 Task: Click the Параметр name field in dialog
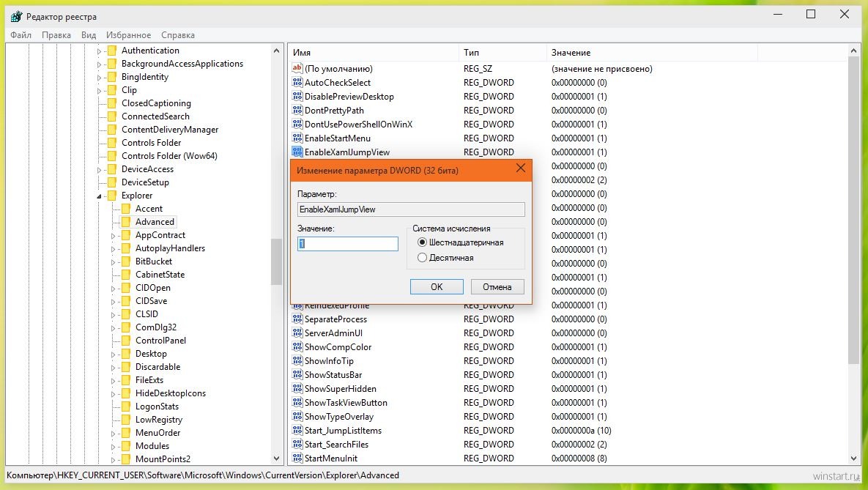click(411, 209)
